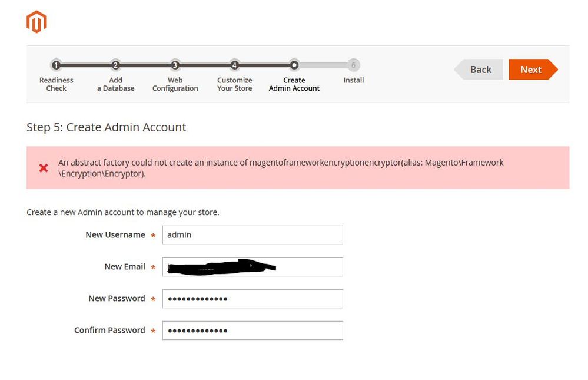Open Customize Your Store step label

click(235, 84)
